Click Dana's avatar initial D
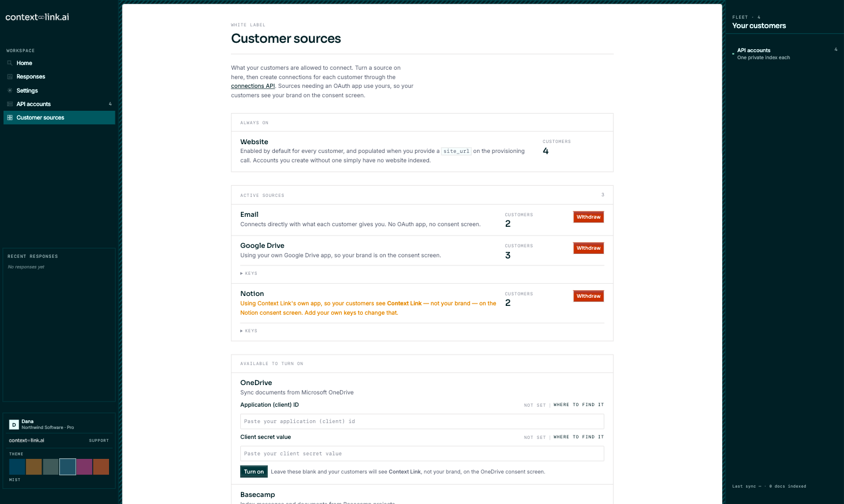 14,424
